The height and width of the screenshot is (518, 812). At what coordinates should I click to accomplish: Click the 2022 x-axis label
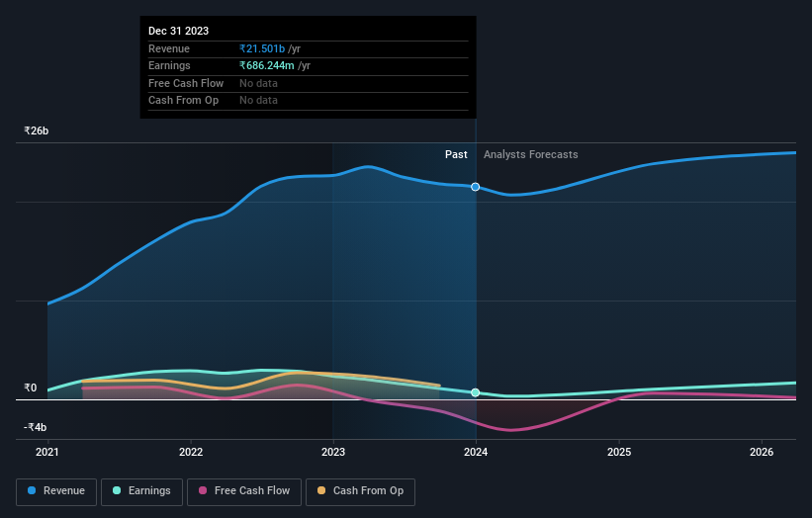point(191,453)
